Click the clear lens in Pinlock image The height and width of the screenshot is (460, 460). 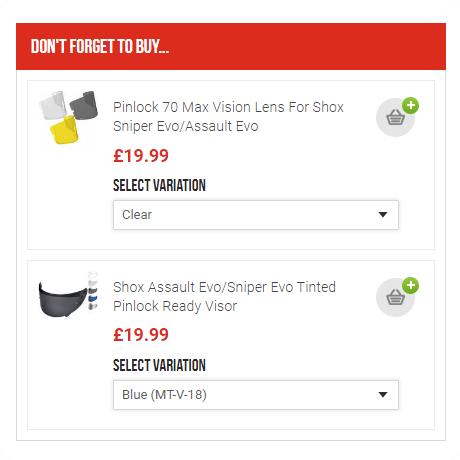[x=53, y=105]
